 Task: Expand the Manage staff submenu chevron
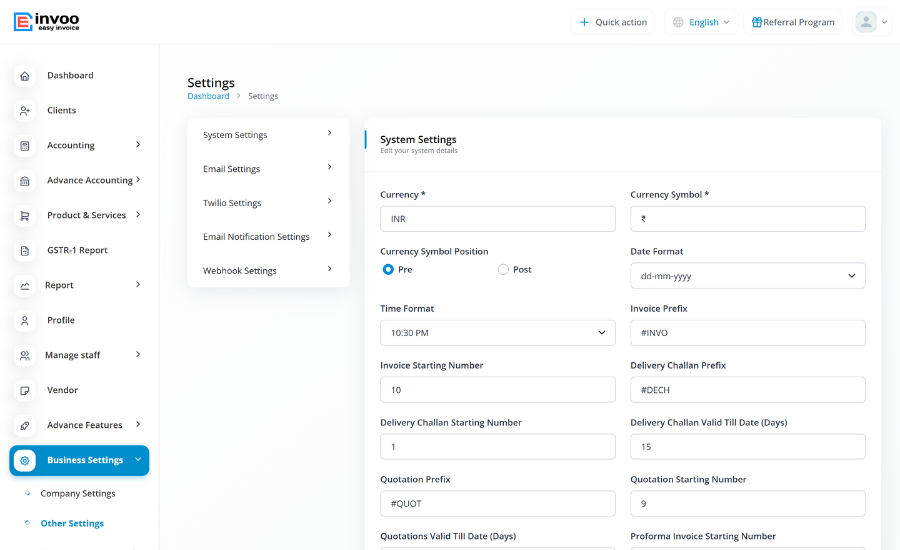pyautogui.click(x=138, y=354)
